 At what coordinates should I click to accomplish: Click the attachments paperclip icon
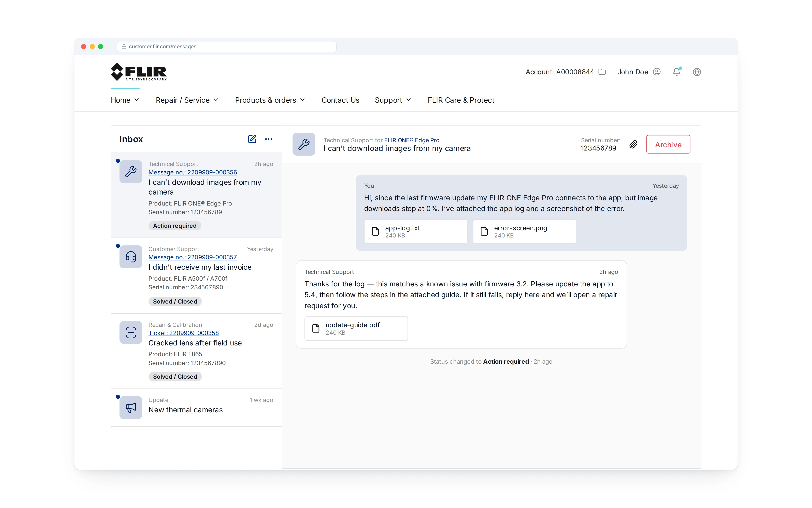[x=633, y=145]
